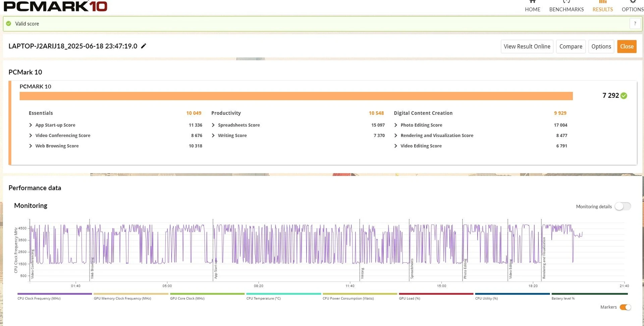Click Digital Content Creation score 9 929
The width and height of the screenshot is (644, 326).
click(x=560, y=113)
